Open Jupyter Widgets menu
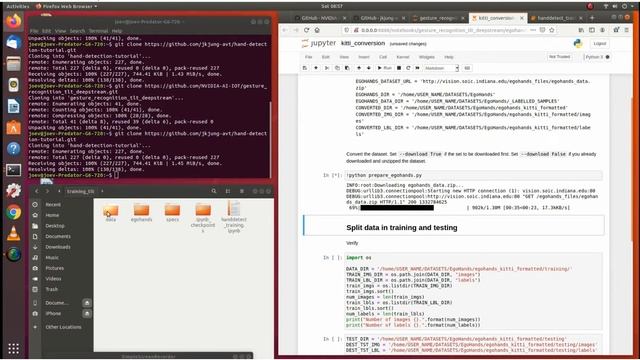640x360 pixels. 427,57
